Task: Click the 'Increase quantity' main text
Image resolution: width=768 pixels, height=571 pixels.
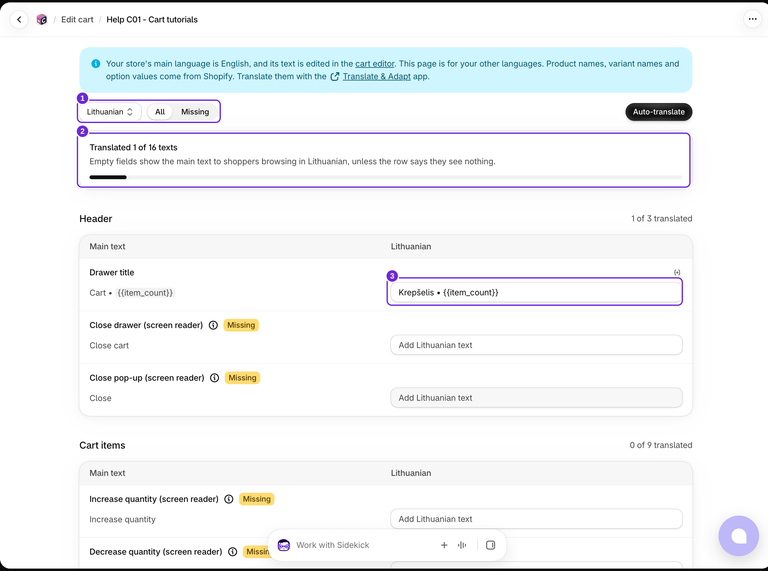Action: (122, 520)
